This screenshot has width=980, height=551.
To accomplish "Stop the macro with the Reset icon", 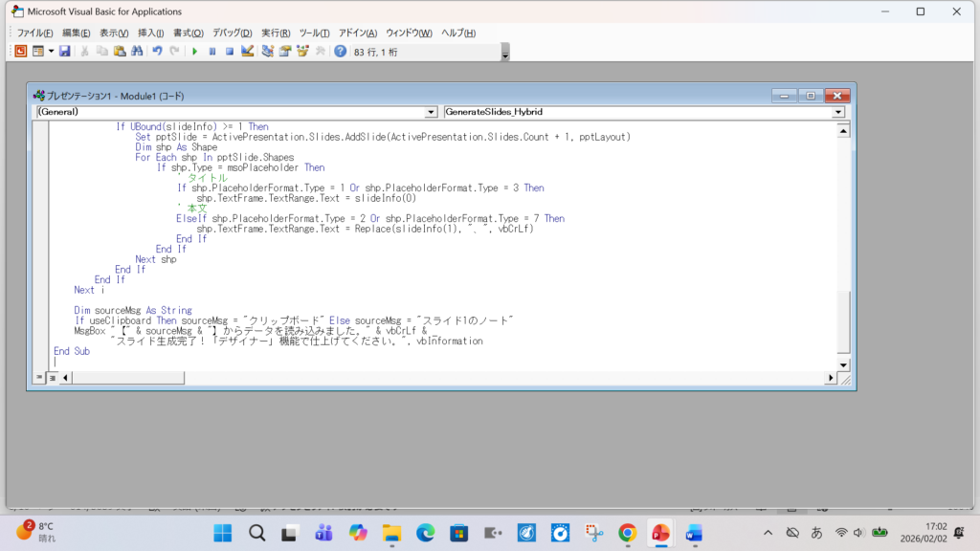I will pos(231,52).
